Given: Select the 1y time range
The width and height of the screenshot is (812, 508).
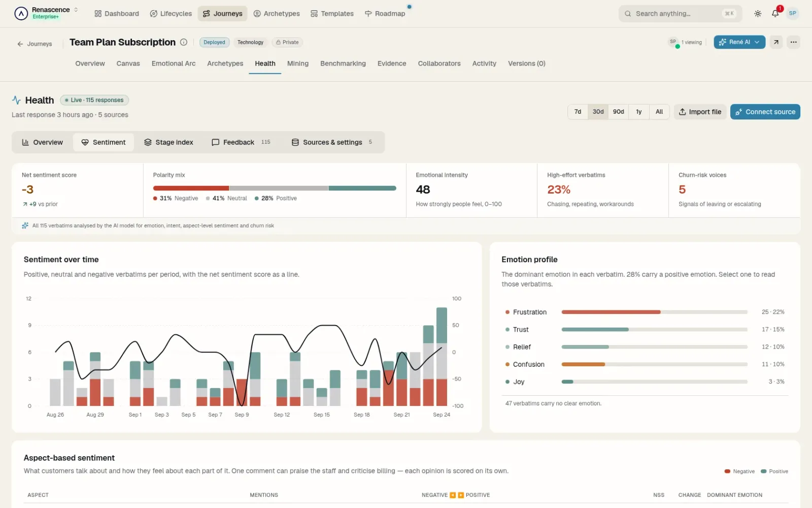Looking at the screenshot, I should (639, 112).
